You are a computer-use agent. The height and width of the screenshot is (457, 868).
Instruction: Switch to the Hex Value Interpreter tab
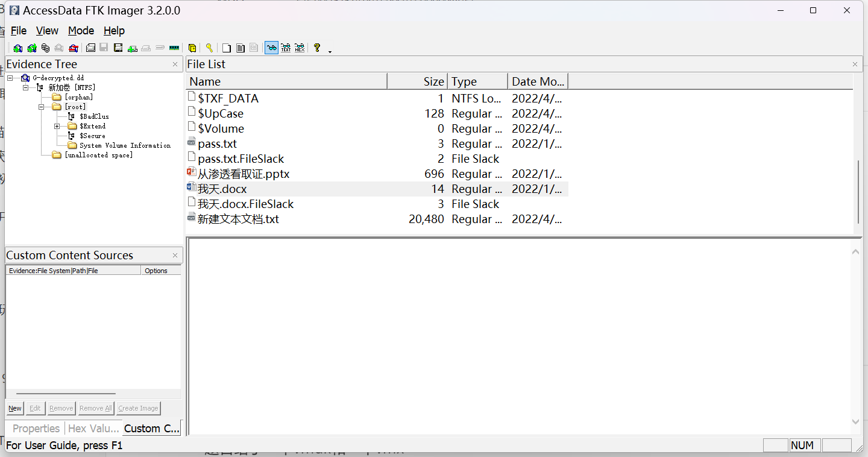point(93,428)
